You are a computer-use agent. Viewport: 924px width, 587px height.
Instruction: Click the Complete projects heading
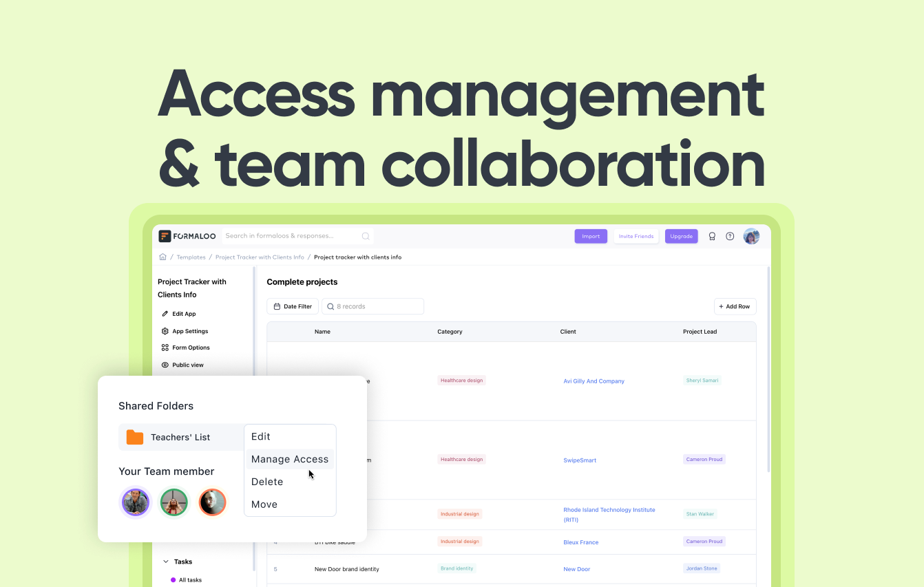(302, 282)
